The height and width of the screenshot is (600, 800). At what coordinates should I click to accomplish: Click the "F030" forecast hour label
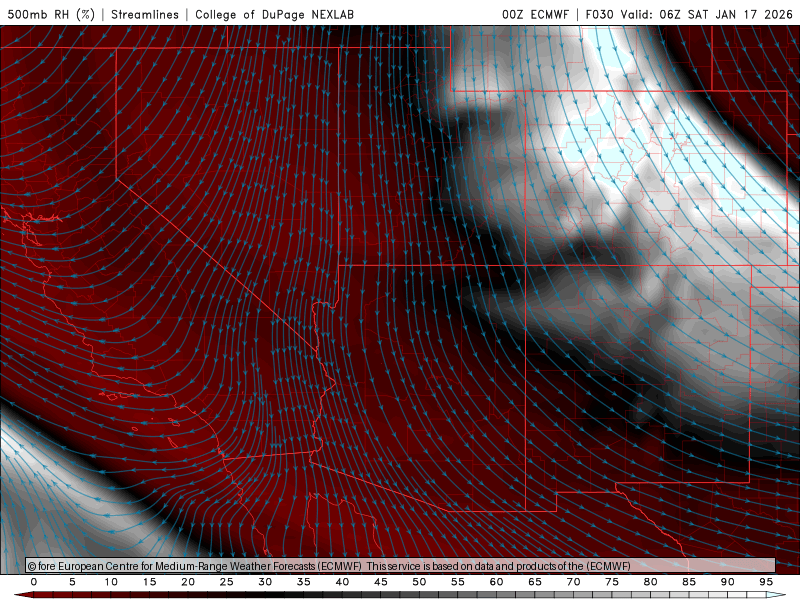pyautogui.click(x=599, y=14)
